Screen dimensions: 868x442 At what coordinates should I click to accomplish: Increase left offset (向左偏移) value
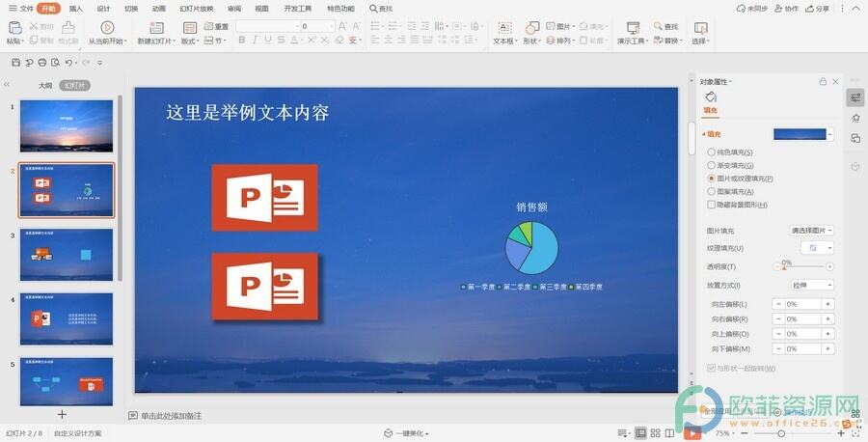pos(828,304)
